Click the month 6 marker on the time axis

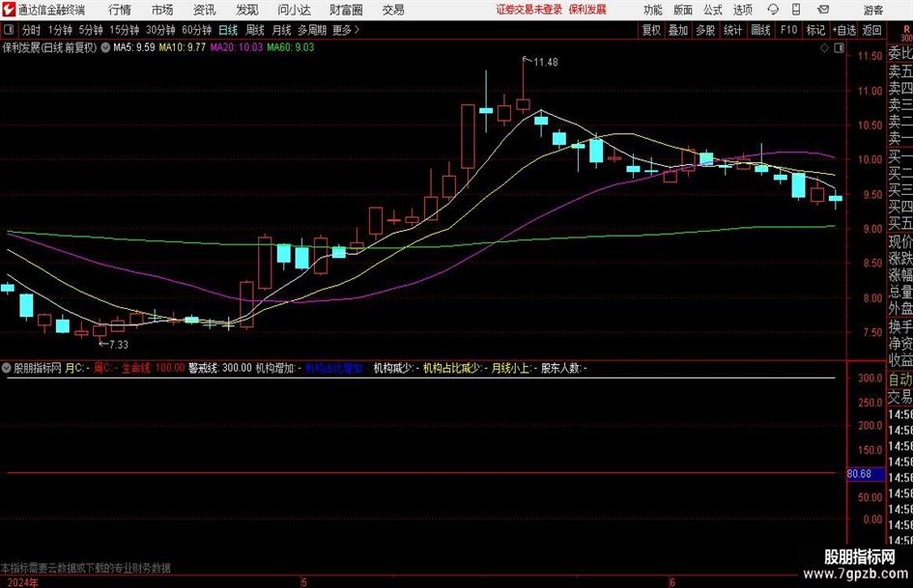671,582
